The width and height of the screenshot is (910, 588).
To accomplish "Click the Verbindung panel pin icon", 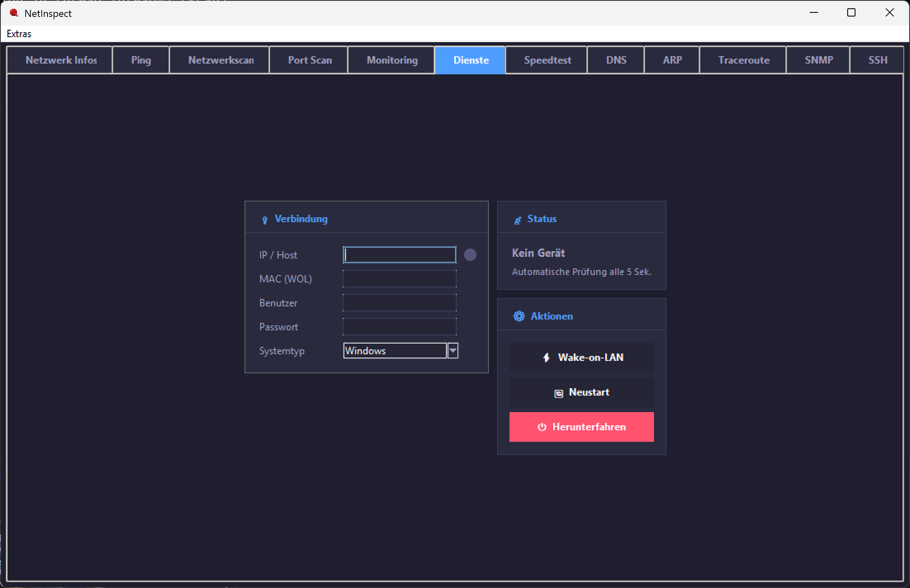I will (265, 220).
